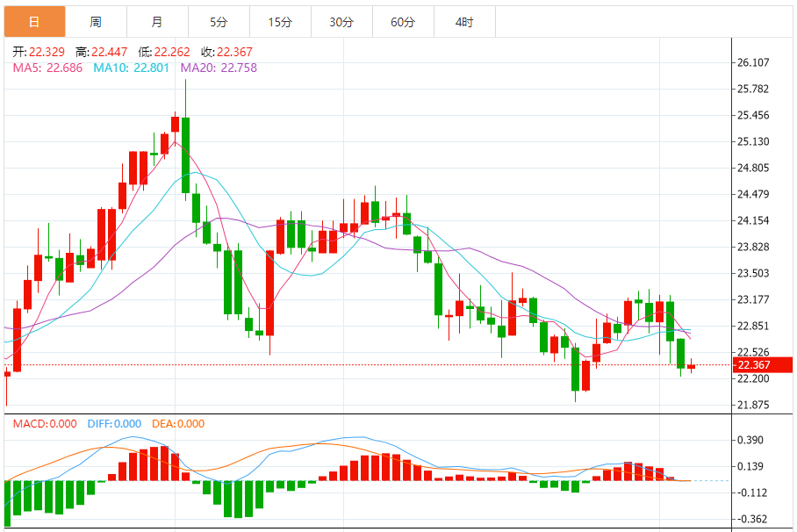797x532 pixels.
Task: Open the 60分 timeframe tab
Action: click(404, 22)
